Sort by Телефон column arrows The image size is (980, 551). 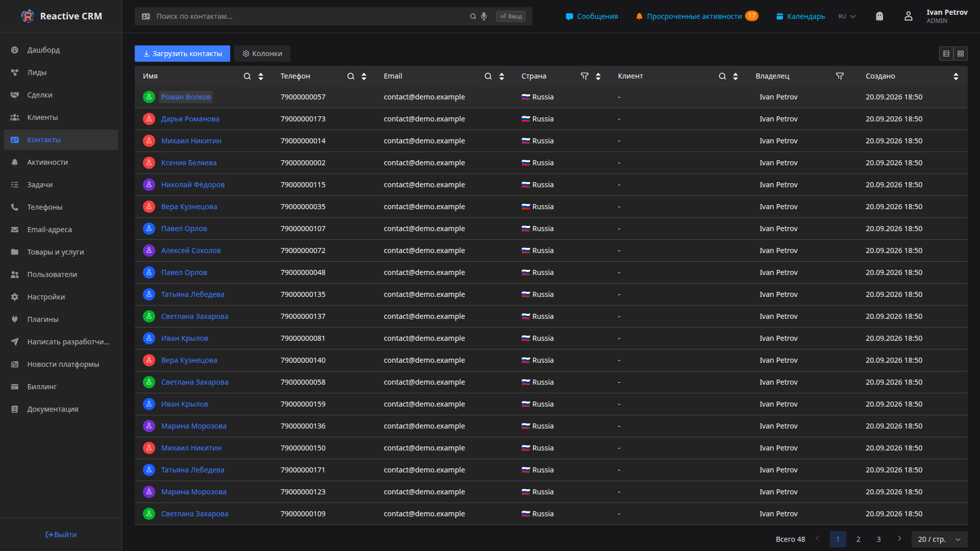[364, 76]
